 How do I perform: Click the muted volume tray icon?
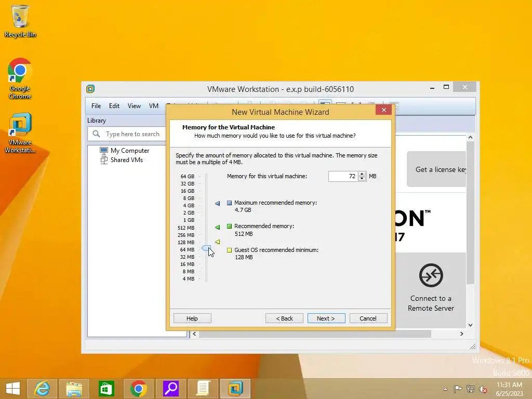click(x=483, y=389)
